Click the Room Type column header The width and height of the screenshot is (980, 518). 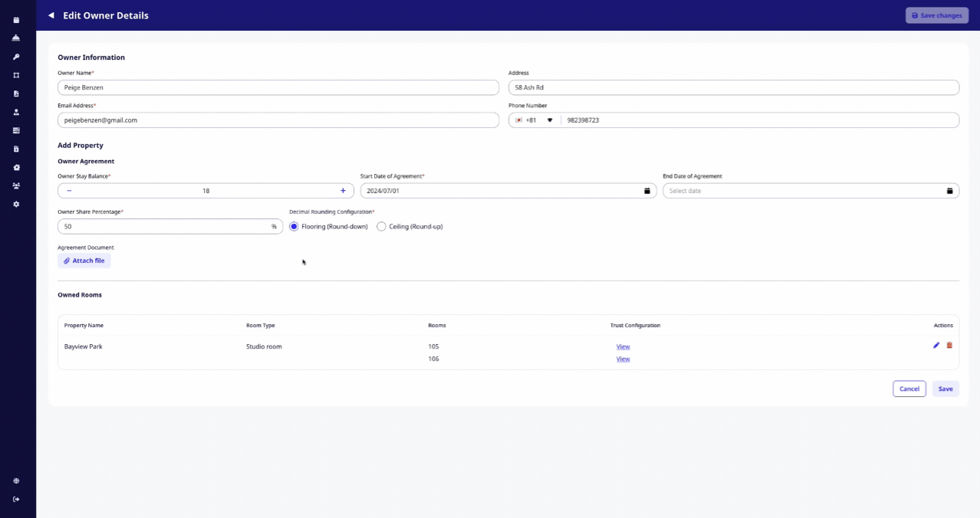260,326
